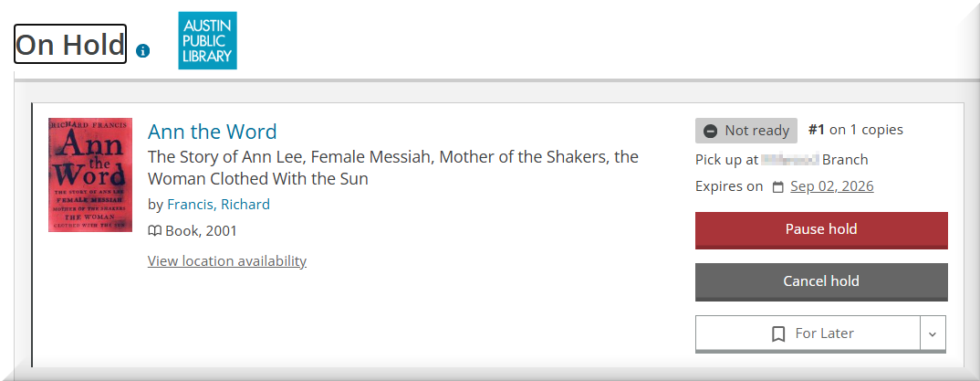The image size is (980, 381).
Task: Click the open book format icon
Action: [155, 231]
